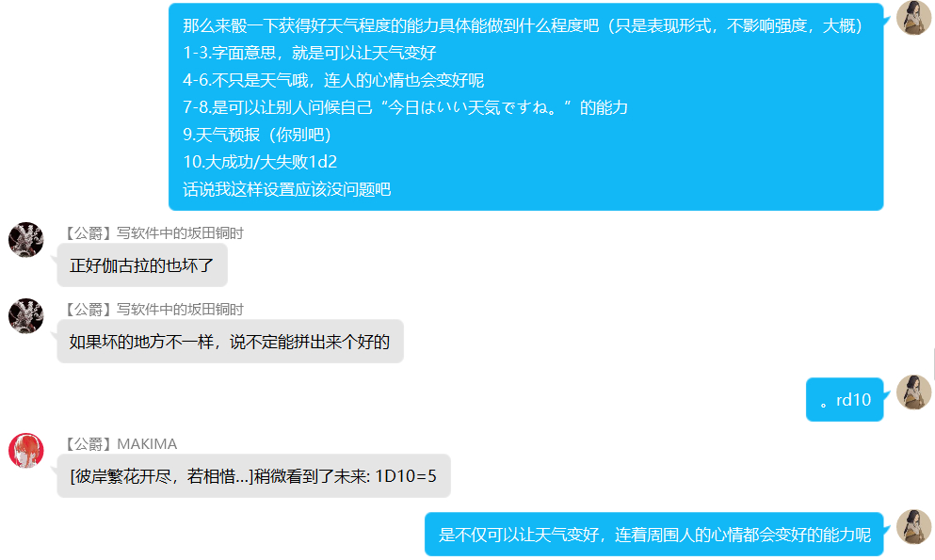The height and width of the screenshot is (560, 935).
Task: Click the line 10.大成功/大失败1d2
Action: pyautogui.click(x=260, y=162)
